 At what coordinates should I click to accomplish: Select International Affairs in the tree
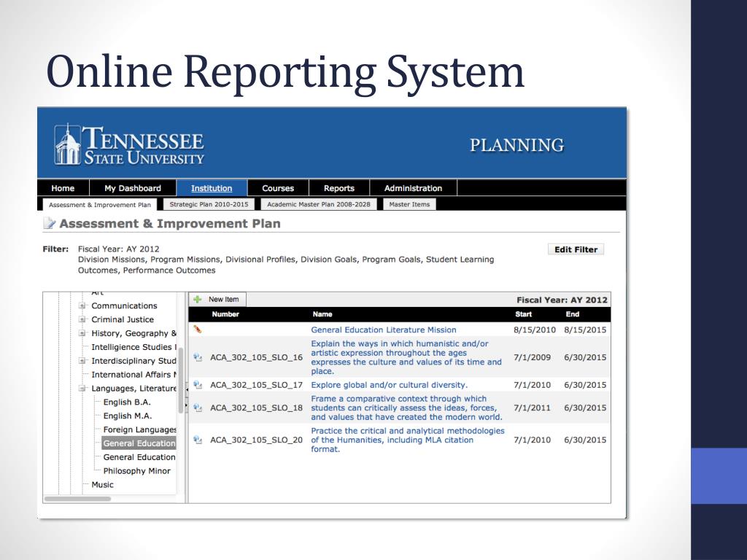coord(134,375)
